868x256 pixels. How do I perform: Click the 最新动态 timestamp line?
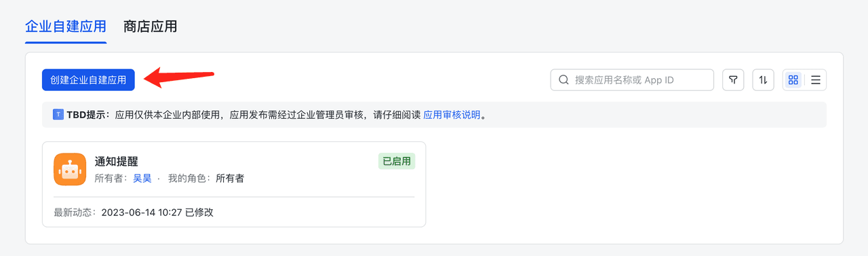click(134, 212)
